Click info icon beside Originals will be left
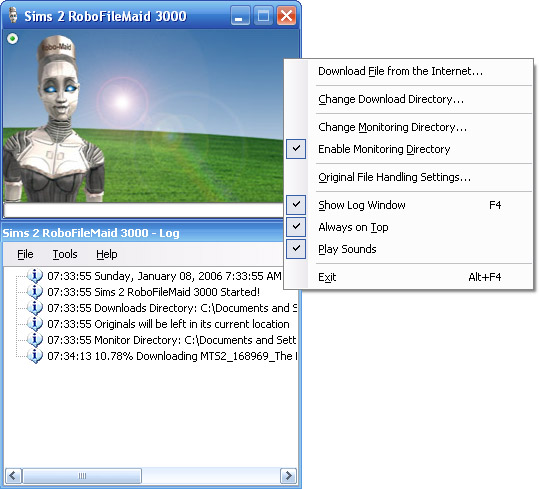The height and width of the screenshot is (489, 539). (35, 324)
